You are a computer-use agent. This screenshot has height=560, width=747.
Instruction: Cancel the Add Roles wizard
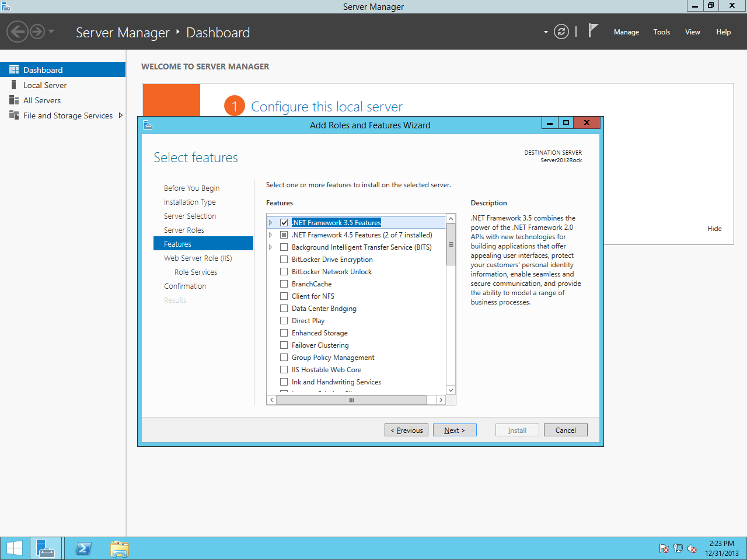[566, 430]
